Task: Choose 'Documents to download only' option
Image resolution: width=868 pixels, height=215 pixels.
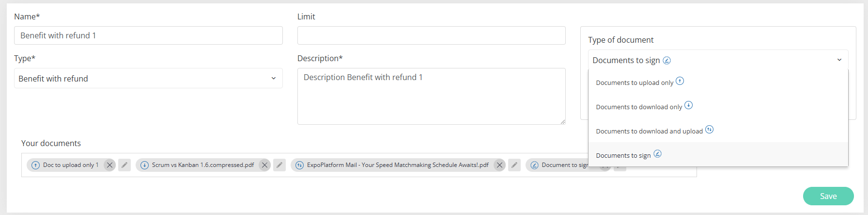Action: [x=639, y=107]
